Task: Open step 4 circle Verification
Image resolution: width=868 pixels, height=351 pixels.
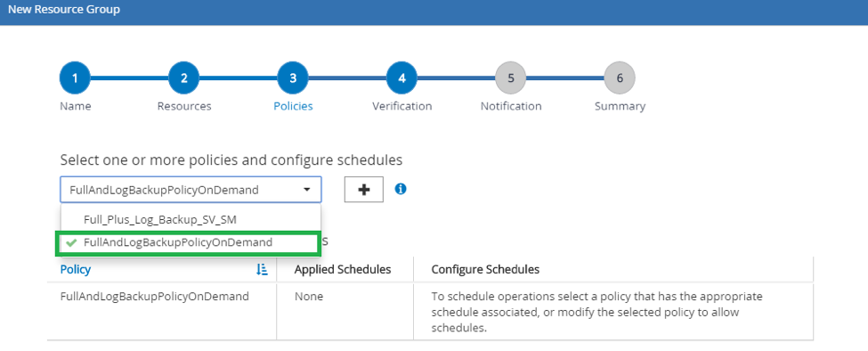Action: point(402,78)
